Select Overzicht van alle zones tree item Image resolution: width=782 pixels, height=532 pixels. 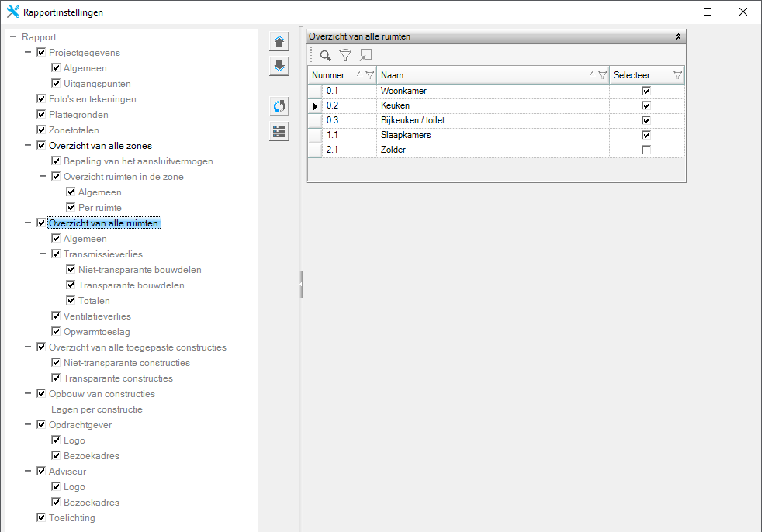click(x=100, y=146)
